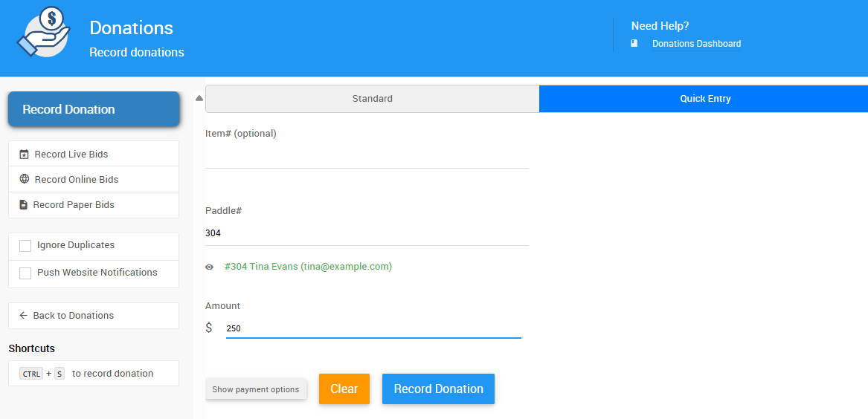Image resolution: width=868 pixels, height=419 pixels.
Task: Click the back arrow icon beside Back to Donations
Action: click(x=23, y=315)
